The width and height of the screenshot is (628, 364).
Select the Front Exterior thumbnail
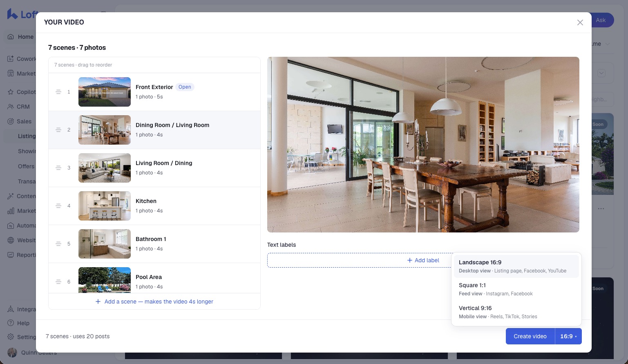(105, 92)
